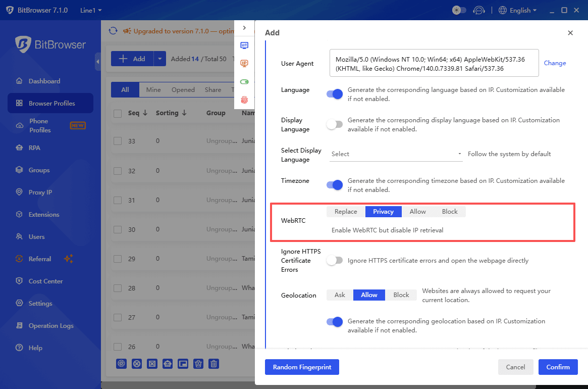Check the checkbox for profile Seq 33
Image resolution: width=588 pixels, height=389 pixels.
click(x=119, y=140)
